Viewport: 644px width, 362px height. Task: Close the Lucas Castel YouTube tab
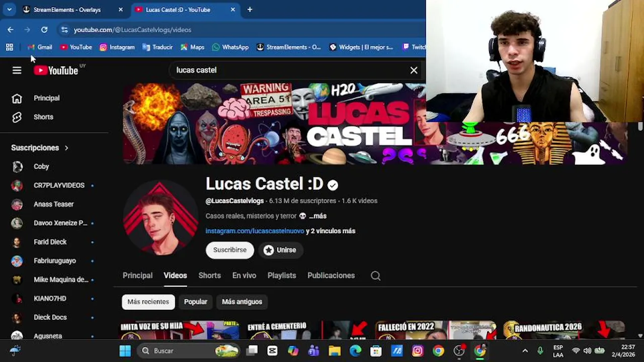[x=232, y=10]
